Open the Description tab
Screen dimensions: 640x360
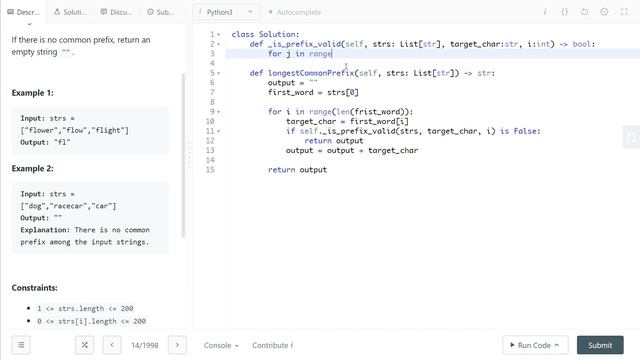(x=23, y=12)
